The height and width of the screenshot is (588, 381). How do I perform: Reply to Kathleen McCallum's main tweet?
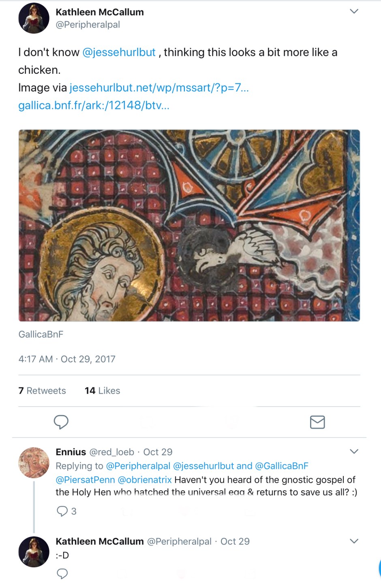[x=61, y=422]
